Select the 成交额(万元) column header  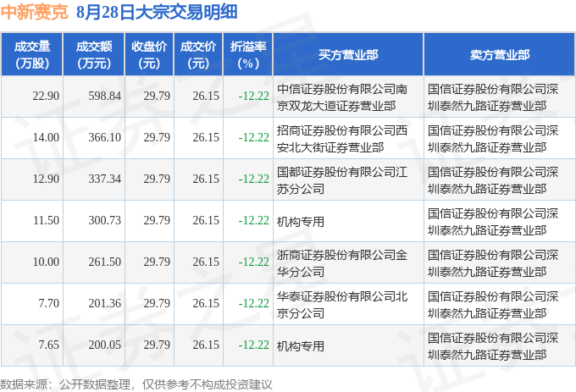[x=94, y=55]
